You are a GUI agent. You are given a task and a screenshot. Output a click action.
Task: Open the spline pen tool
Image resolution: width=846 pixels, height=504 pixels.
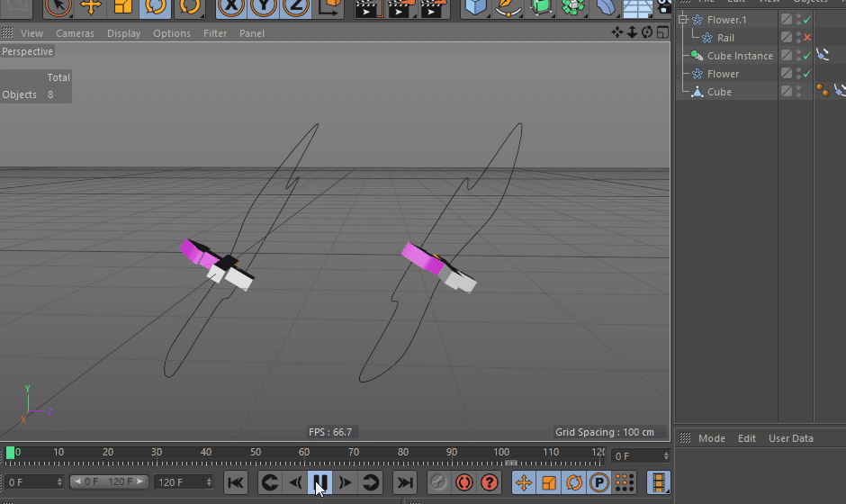pos(508,7)
